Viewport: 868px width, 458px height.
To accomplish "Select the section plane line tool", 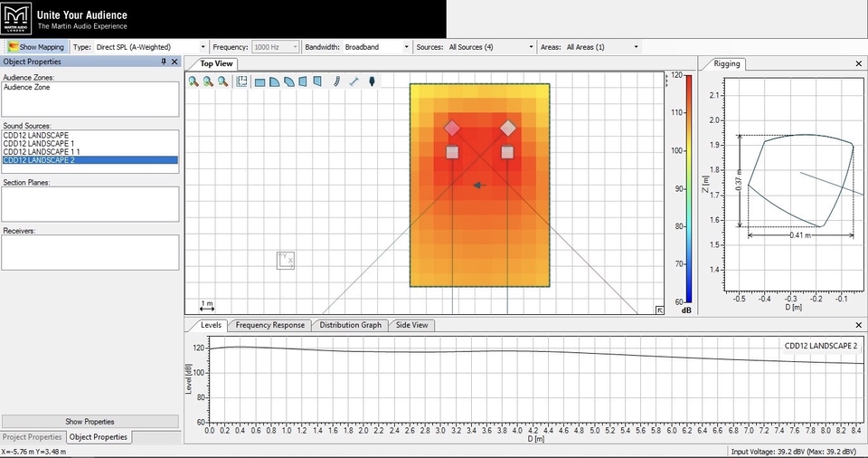I will coord(354,81).
